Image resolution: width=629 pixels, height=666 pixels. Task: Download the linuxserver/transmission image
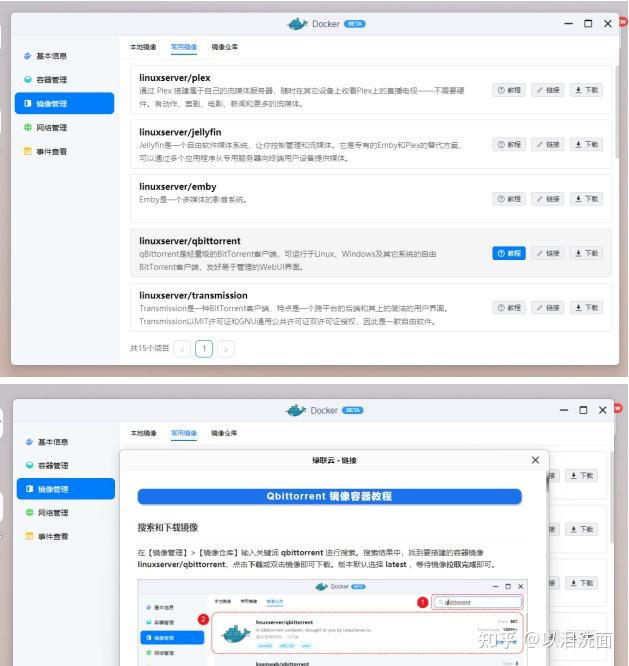click(x=586, y=308)
